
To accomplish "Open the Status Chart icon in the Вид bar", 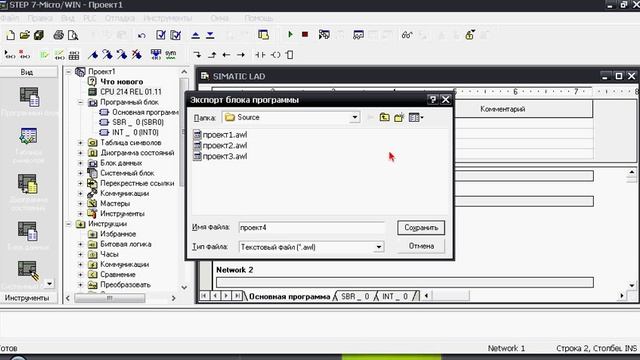I will [x=28, y=184].
